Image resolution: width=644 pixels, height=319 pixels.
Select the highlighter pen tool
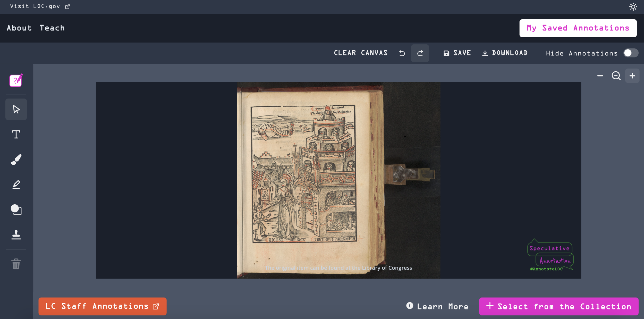[16, 184]
